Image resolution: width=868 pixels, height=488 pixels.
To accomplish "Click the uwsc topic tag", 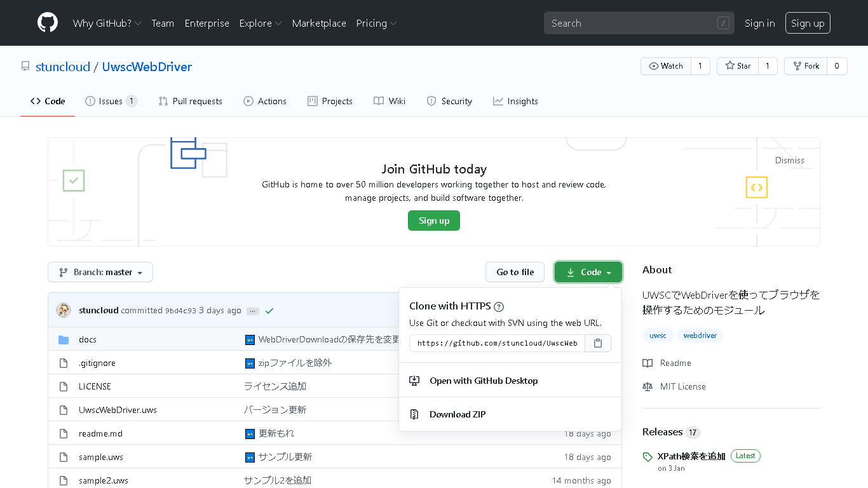I will click(x=658, y=335).
